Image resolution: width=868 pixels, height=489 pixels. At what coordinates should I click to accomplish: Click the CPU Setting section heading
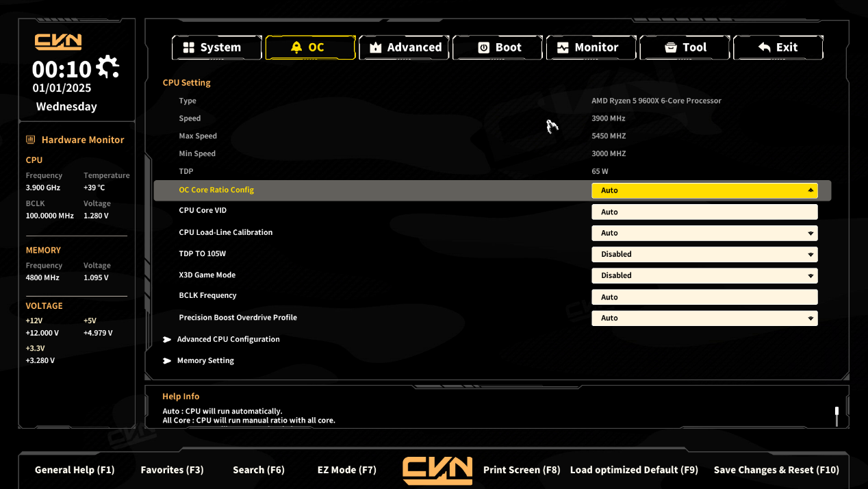(186, 83)
